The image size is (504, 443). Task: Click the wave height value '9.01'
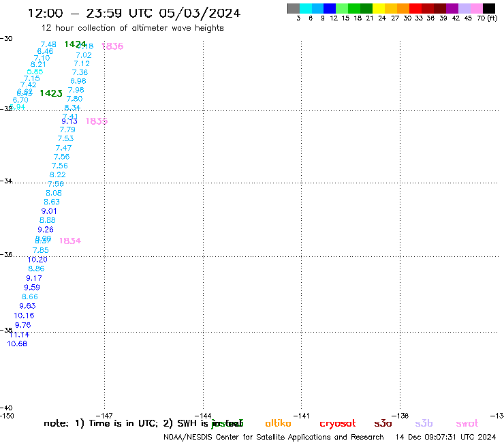point(49,211)
